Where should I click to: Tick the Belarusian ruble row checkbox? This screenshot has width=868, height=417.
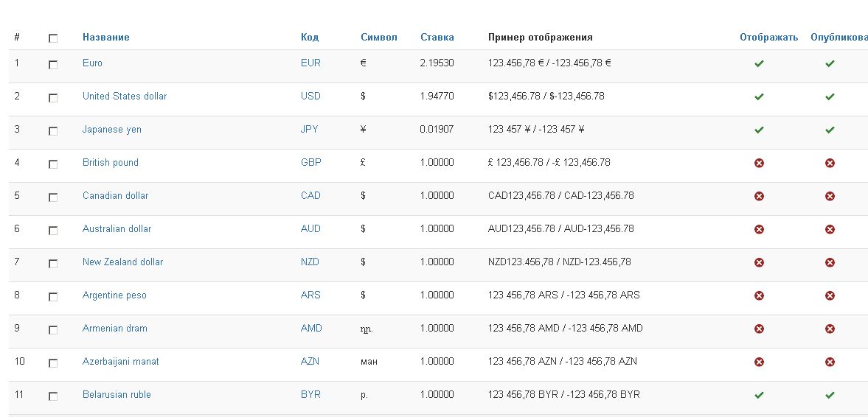coord(53,396)
